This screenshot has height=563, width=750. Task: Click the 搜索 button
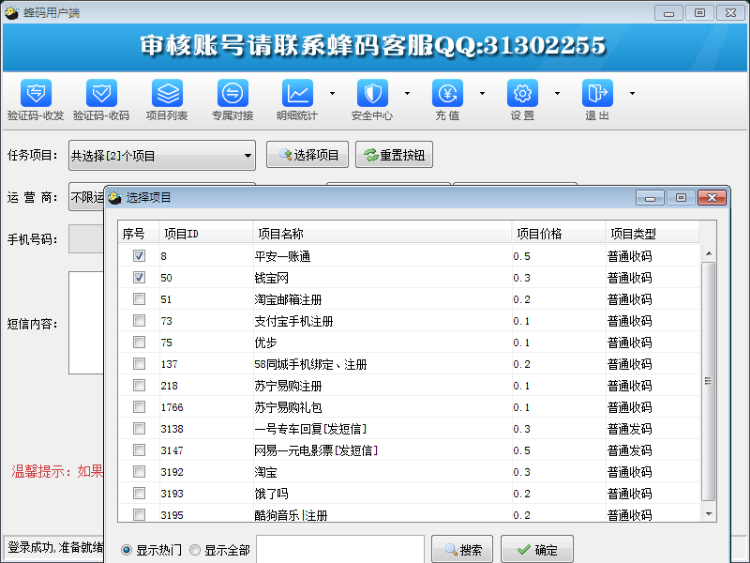coord(462,550)
